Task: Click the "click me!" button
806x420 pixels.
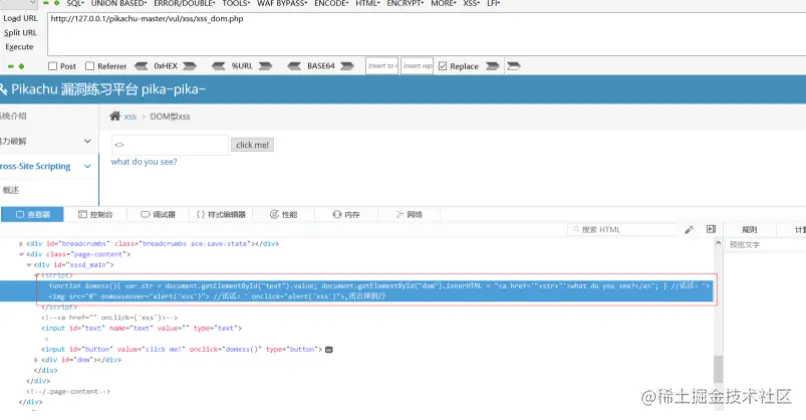Action: pyautogui.click(x=252, y=145)
